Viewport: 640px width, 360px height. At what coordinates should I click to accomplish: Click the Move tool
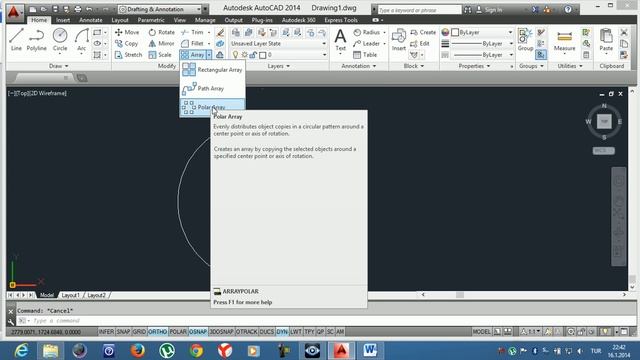point(127,32)
